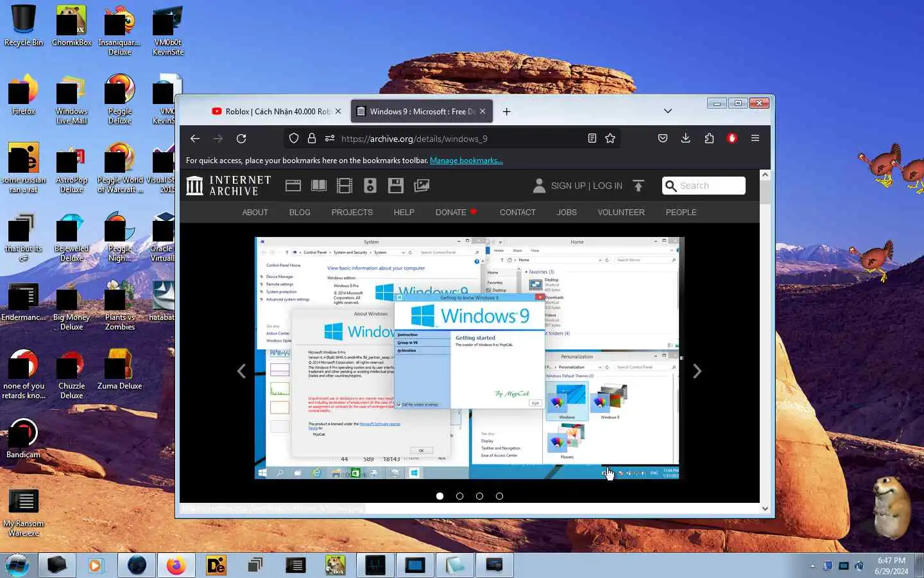Open the Video film-strip icon in Archive header
The image size is (924, 578).
345,186
